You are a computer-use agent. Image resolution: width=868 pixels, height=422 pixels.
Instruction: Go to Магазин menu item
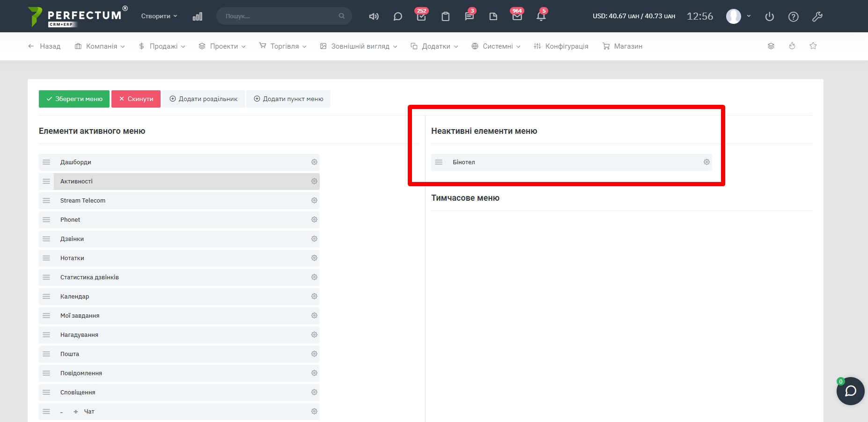click(622, 46)
